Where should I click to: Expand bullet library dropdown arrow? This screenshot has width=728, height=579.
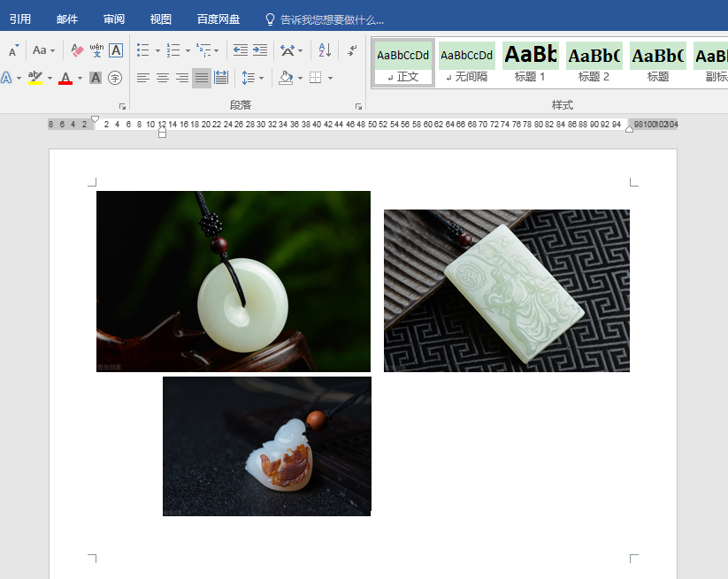[157, 50]
